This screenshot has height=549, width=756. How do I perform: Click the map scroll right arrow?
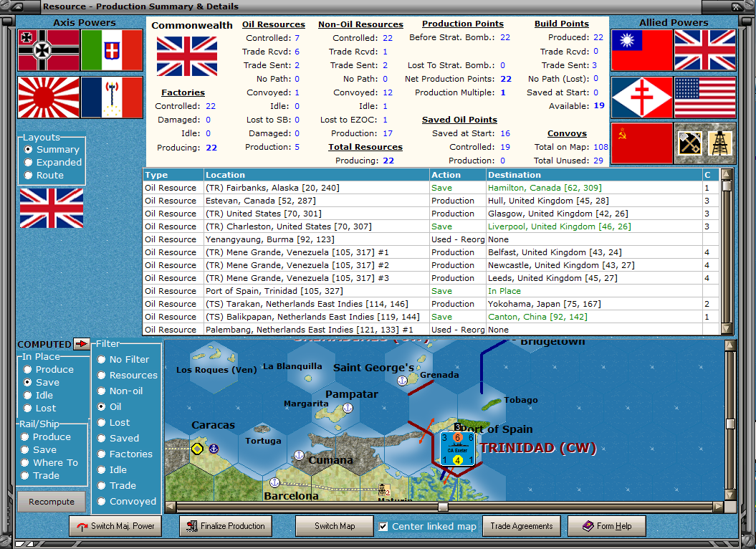pos(719,507)
